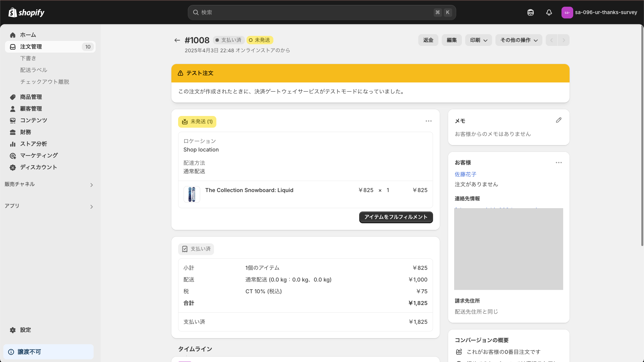Open the チェックアウト離脱 page
Screen dimensions: 644x362
tap(44, 81)
